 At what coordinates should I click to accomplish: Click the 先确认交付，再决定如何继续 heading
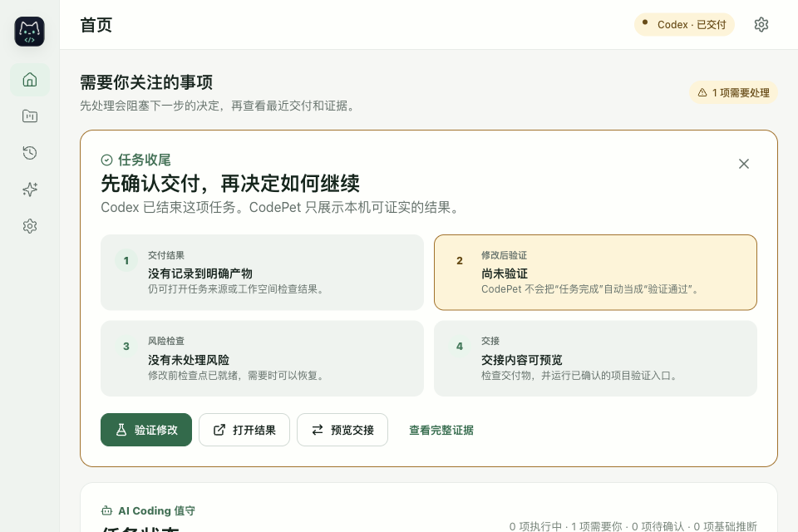(x=230, y=183)
